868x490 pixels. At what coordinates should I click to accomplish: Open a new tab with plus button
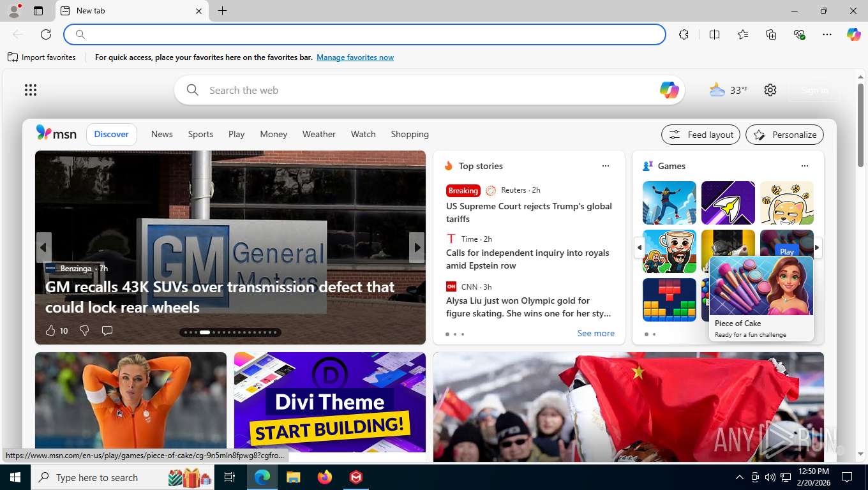pos(222,11)
